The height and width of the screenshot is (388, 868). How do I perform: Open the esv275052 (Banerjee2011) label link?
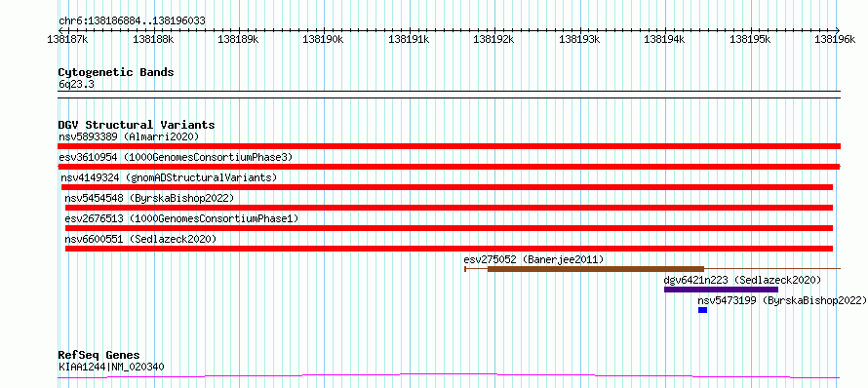click(533, 259)
